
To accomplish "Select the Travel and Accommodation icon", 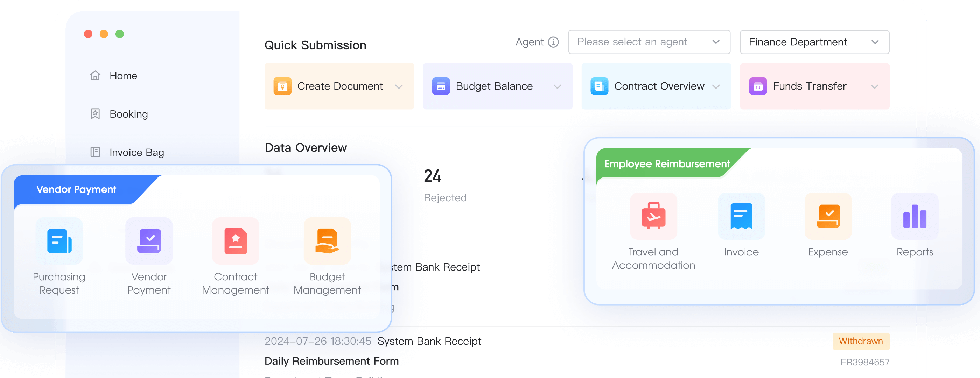I will 653,216.
